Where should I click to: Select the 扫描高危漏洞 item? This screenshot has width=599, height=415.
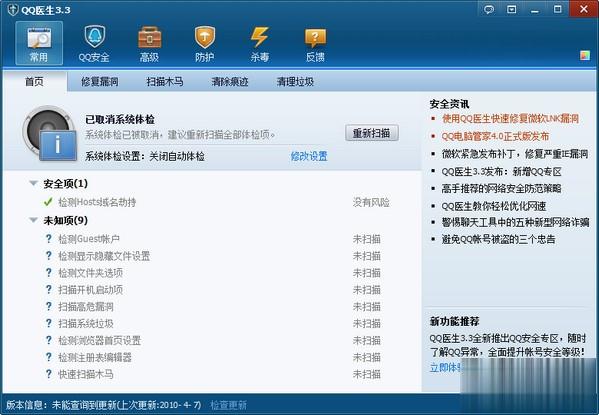click(x=86, y=306)
